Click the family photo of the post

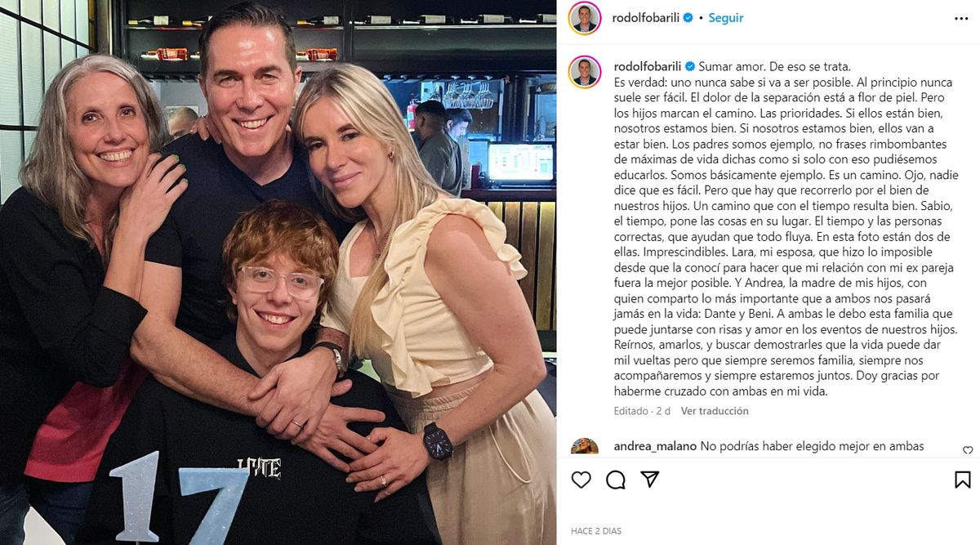[x=278, y=272]
